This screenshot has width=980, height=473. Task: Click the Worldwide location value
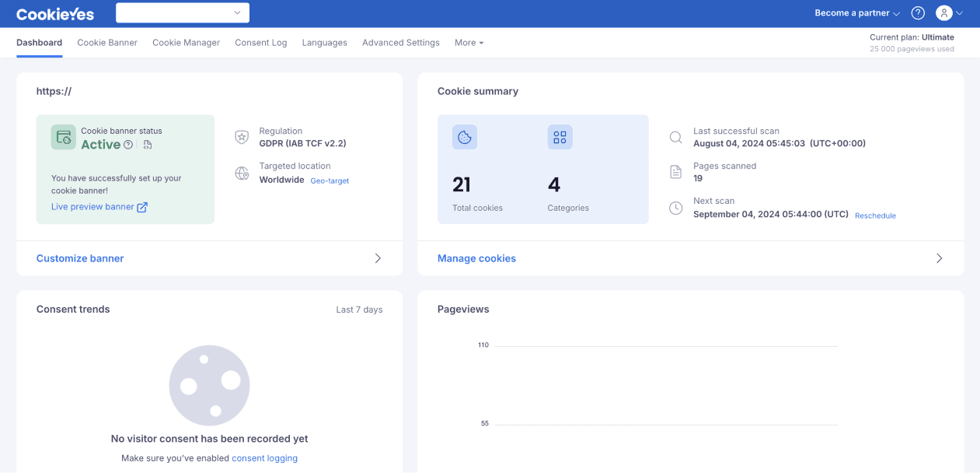tap(281, 180)
